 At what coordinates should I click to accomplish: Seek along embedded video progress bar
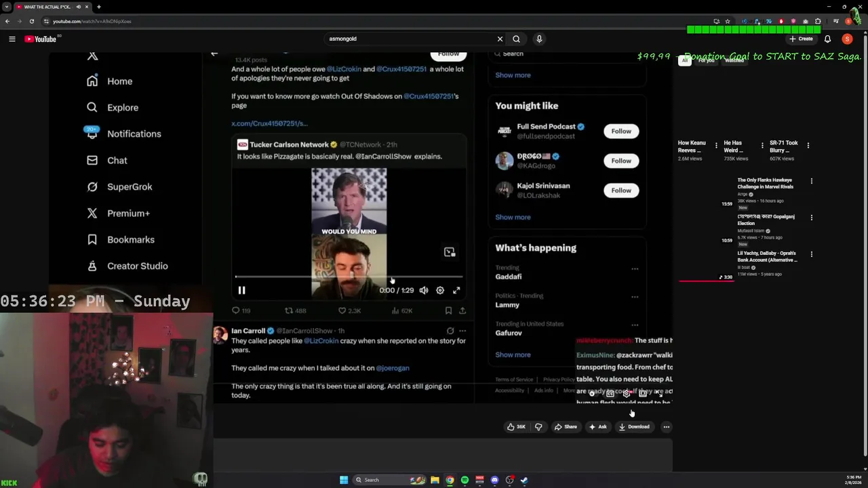tap(349, 277)
